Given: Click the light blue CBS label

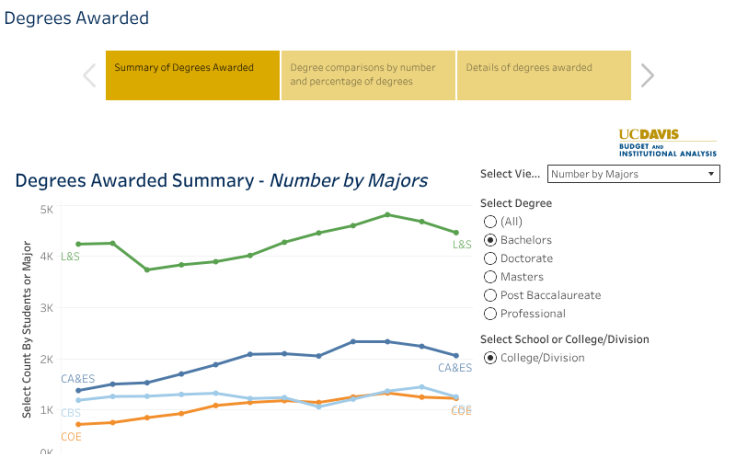Looking at the screenshot, I should pos(71,413).
